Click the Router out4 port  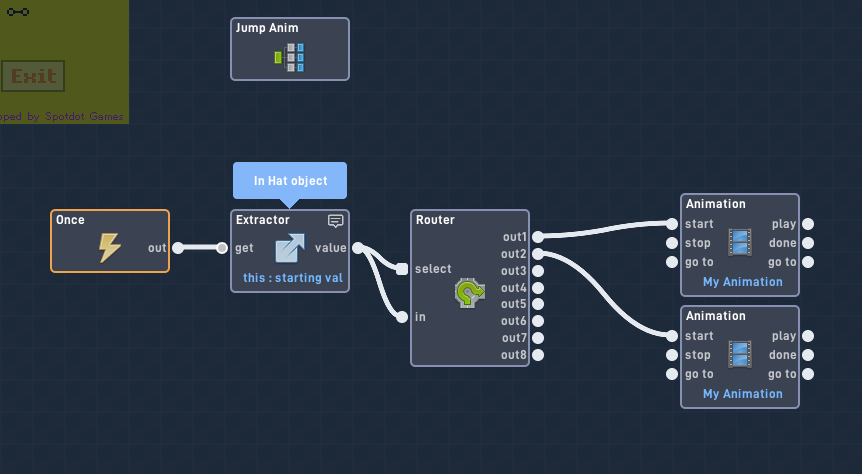pos(538,288)
